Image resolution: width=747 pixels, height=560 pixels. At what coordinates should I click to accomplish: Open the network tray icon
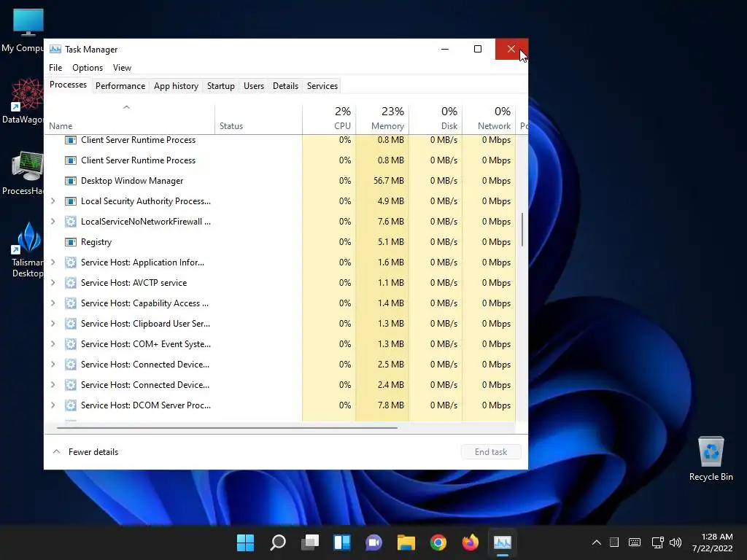click(658, 542)
